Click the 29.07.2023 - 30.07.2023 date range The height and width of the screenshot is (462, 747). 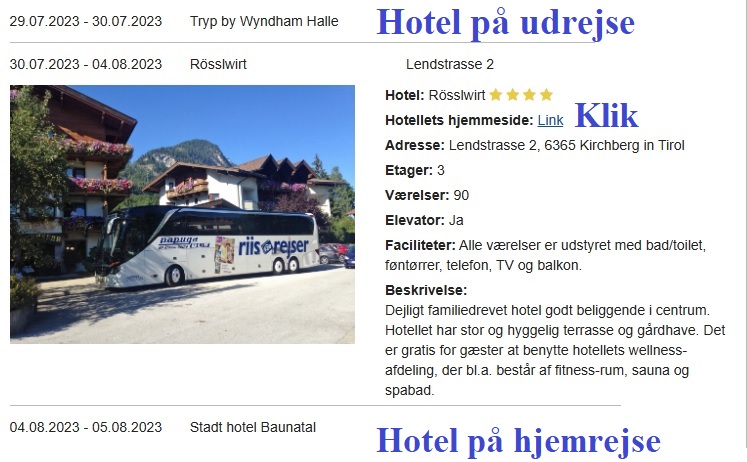click(86, 21)
